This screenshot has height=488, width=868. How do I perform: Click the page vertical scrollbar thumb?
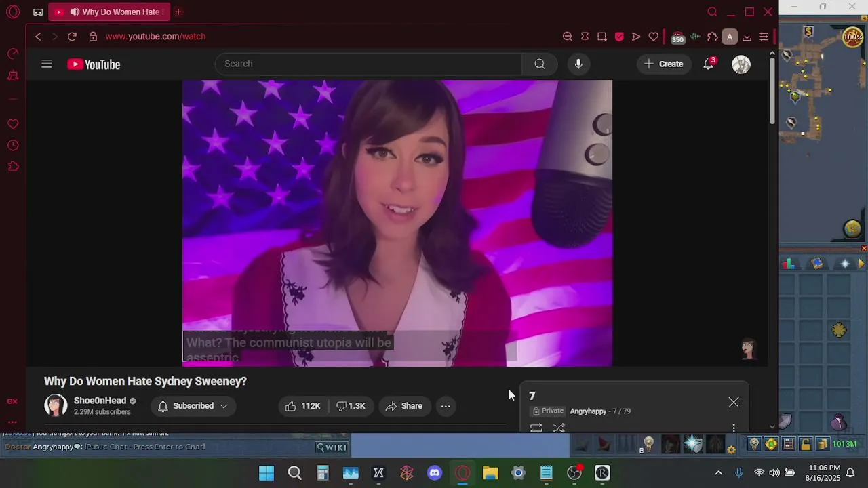pyautogui.click(x=772, y=91)
